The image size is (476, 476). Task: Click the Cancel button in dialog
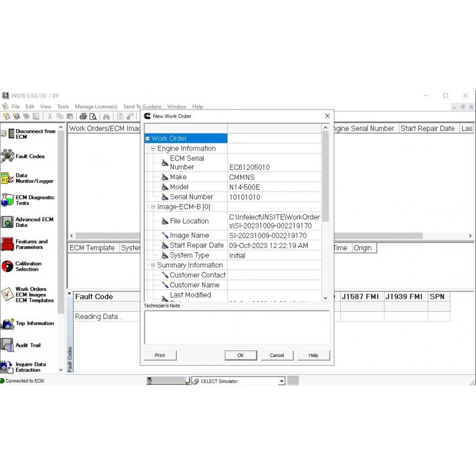[x=277, y=355]
